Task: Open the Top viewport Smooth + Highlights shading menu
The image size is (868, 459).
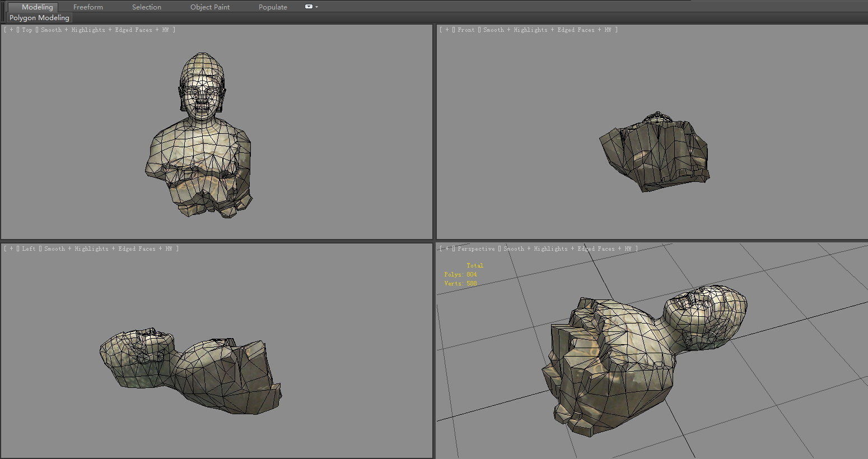Action: [108, 30]
